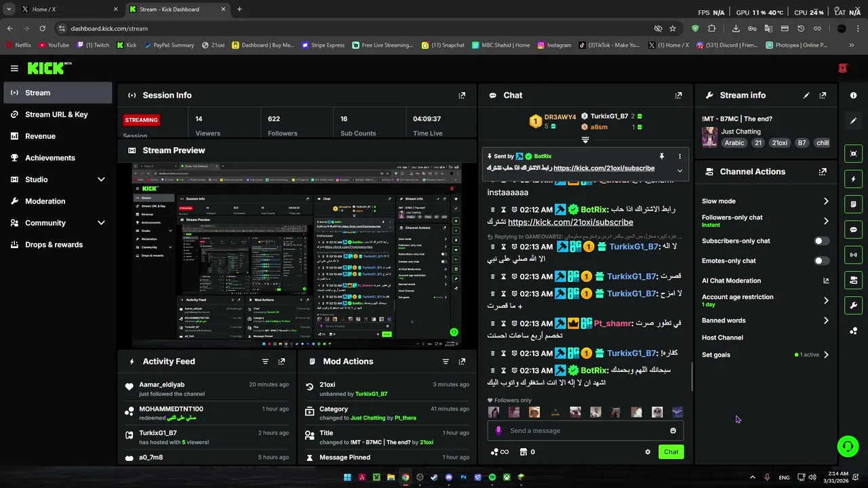
Task: Expand the Community sidebar section
Action: [x=101, y=223]
